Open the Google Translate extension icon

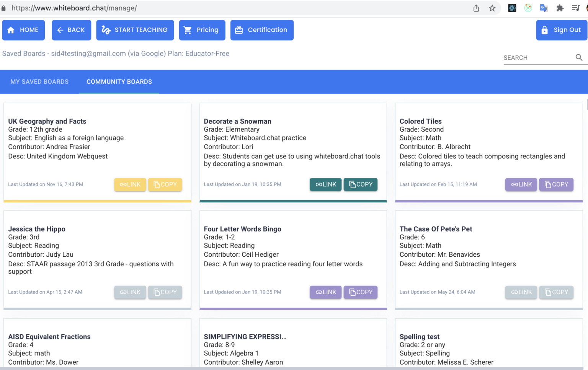coord(544,8)
